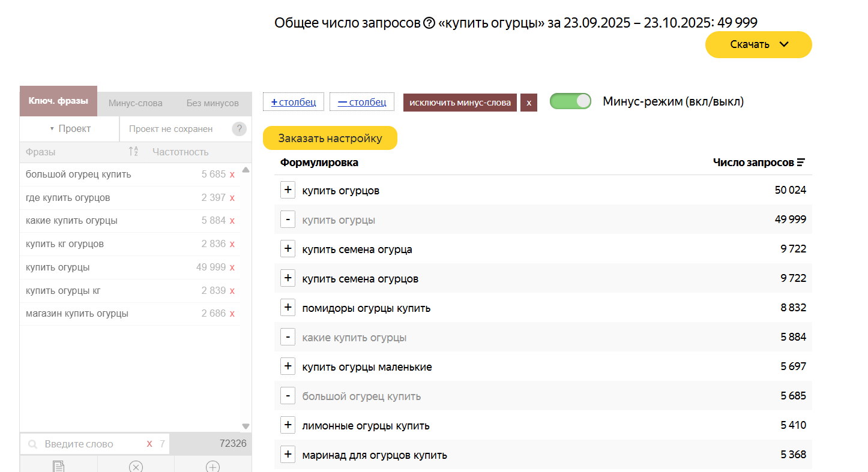Viewport: 868px width, 472px height.
Task: Switch to the 'Ключ. фразы' tab
Action: 58,101
